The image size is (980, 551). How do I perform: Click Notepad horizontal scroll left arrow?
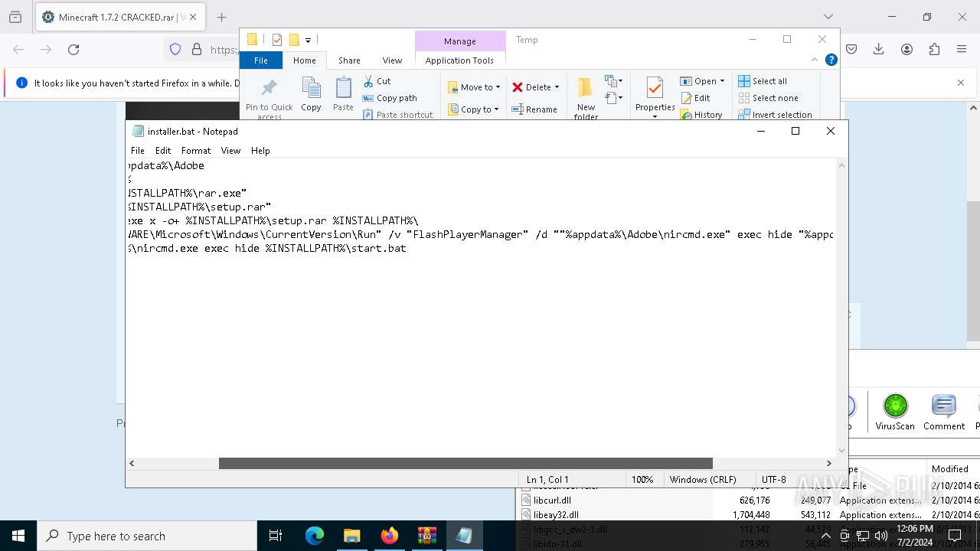coord(132,463)
